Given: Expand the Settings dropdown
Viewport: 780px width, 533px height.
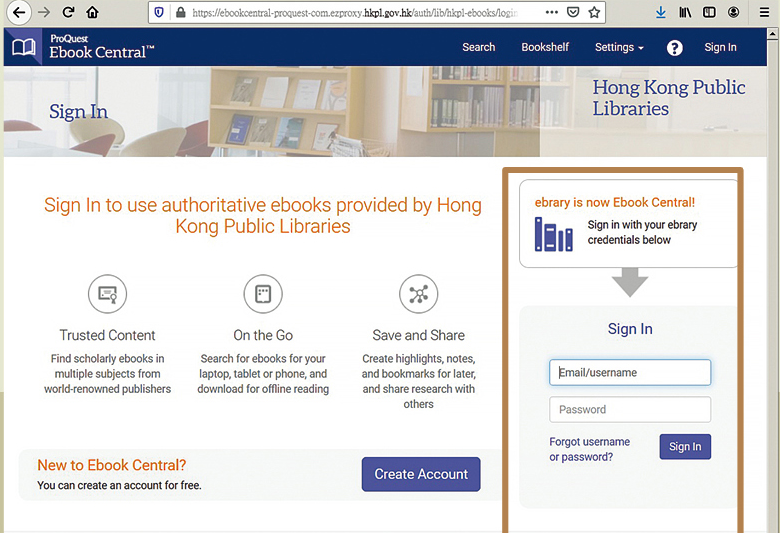Looking at the screenshot, I should pos(619,47).
